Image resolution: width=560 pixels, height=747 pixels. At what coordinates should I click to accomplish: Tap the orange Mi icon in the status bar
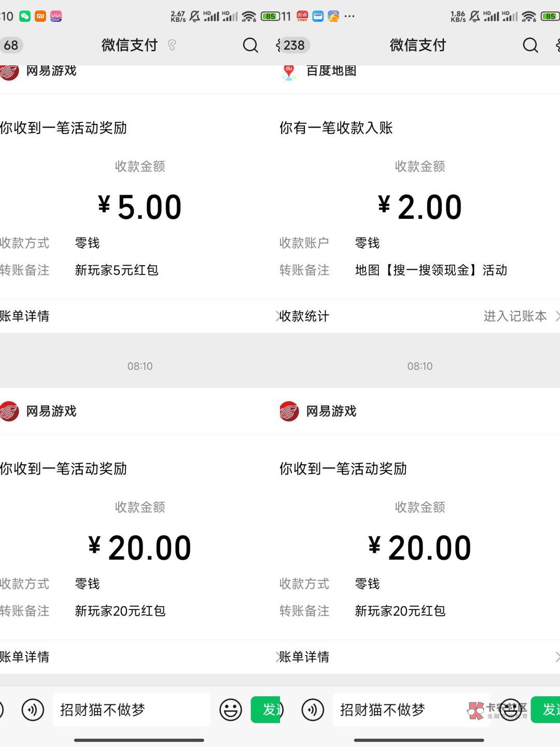[40, 16]
